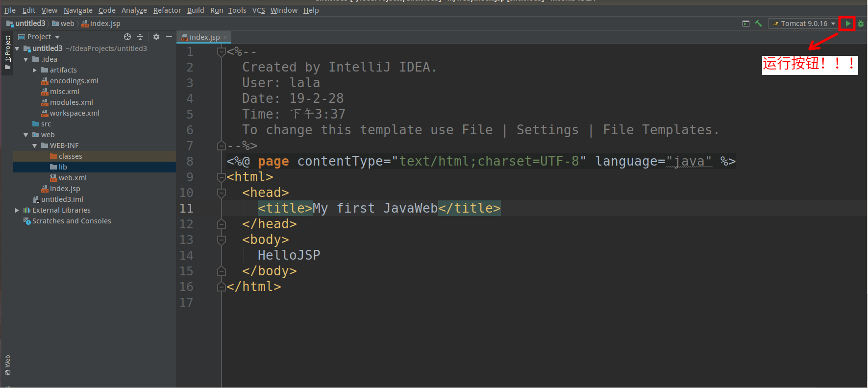The height and width of the screenshot is (388, 868).
Task: Open the Refactor menu
Action: [167, 10]
